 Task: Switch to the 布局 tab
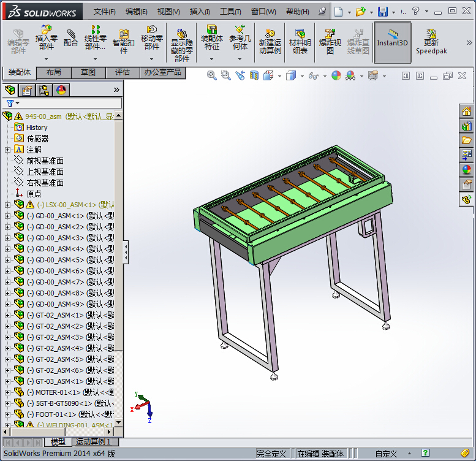pyautogui.click(x=54, y=72)
